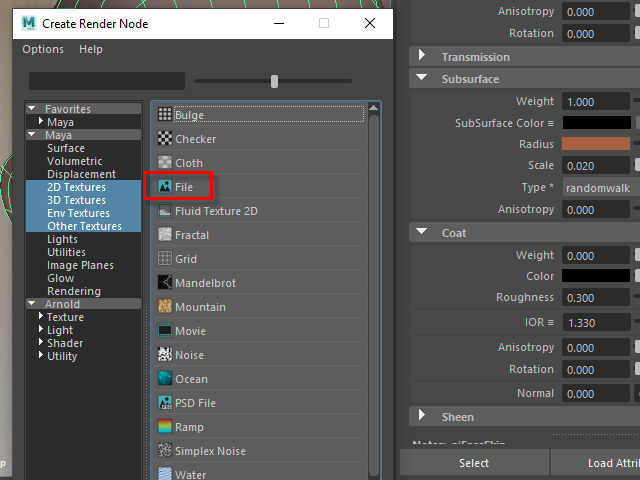This screenshot has width=640, height=480.
Task: Expand the Sheen section
Action: click(x=421, y=417)
